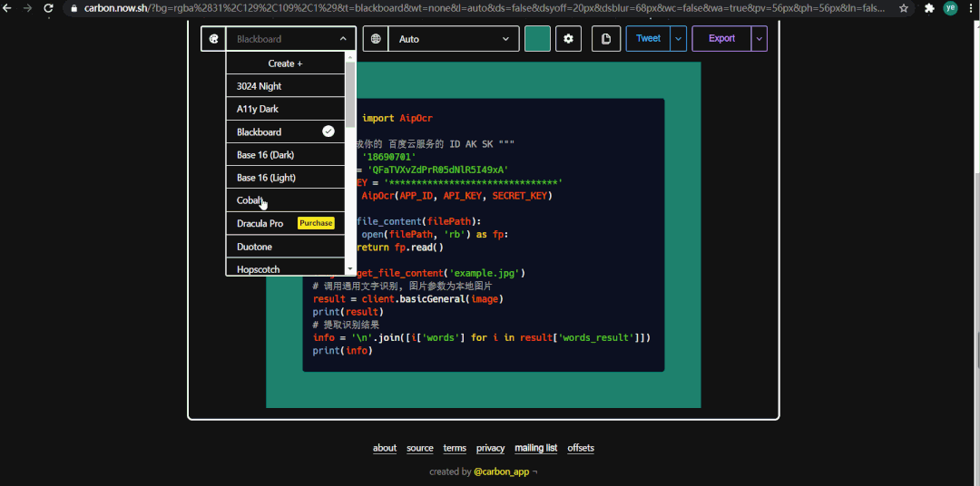Screen dimensions: 980x486
Task: Select Create + in the theme list
Action: (x=285, y=63)
